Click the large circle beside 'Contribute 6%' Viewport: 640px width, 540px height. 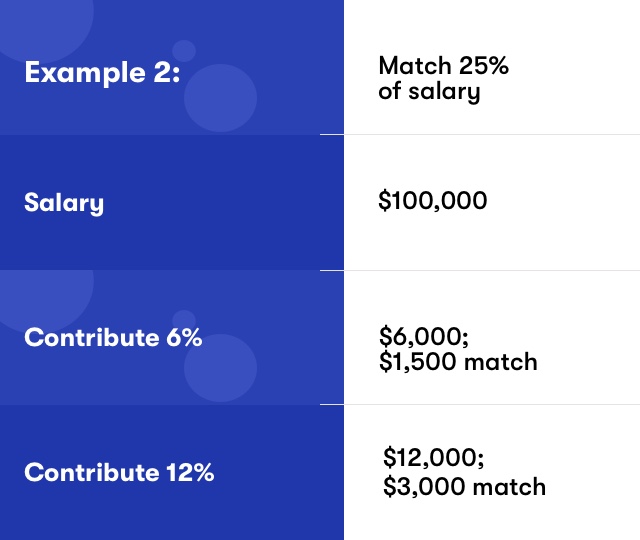pyautogui.click(x=220, y=368)
